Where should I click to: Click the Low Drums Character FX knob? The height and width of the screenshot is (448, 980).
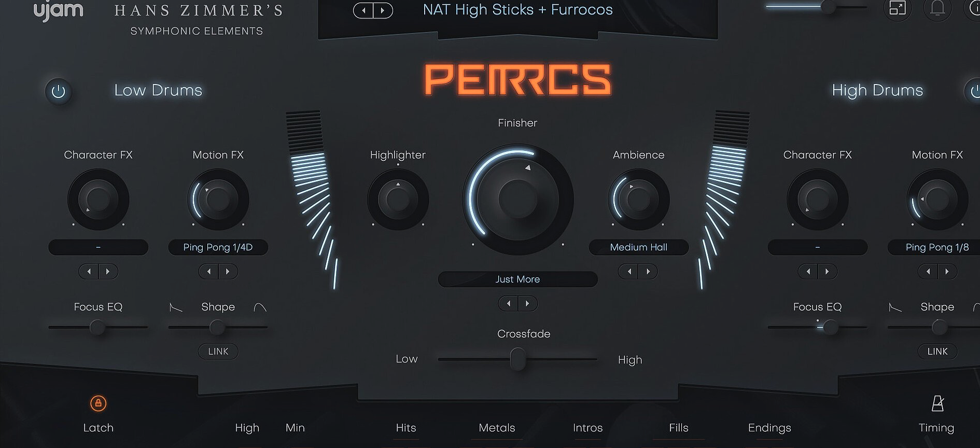tap(98, 199)
